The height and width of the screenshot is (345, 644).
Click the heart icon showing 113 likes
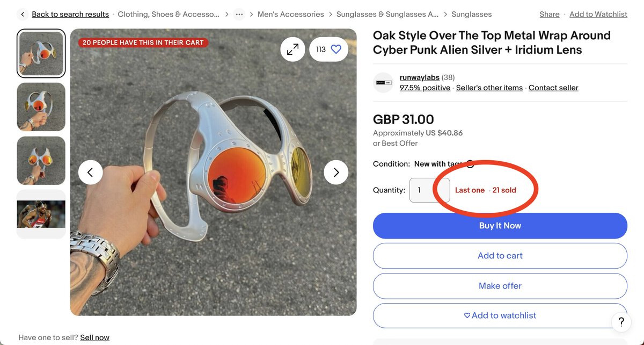point(328,49)
